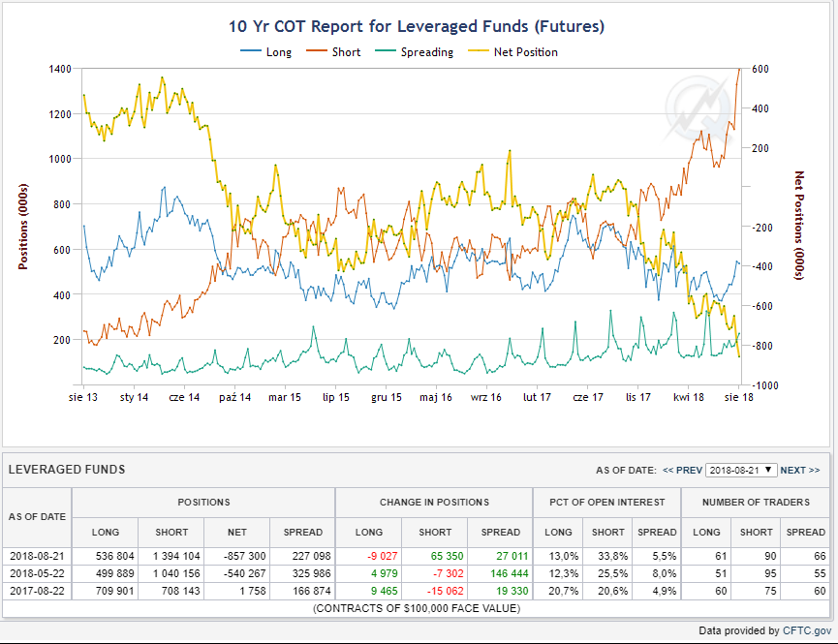Toggle the Long series in legend
838x644 pixels.
(x=266, y=52)
